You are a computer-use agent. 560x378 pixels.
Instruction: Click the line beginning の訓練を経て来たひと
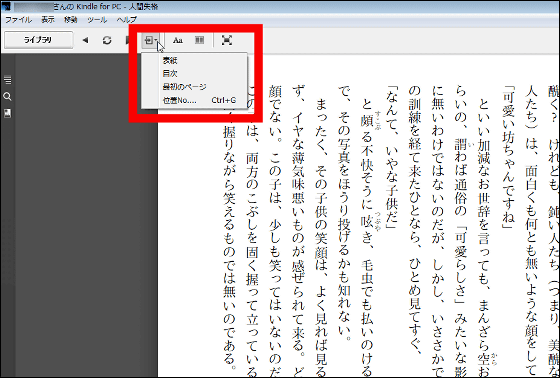coord(414,221)
